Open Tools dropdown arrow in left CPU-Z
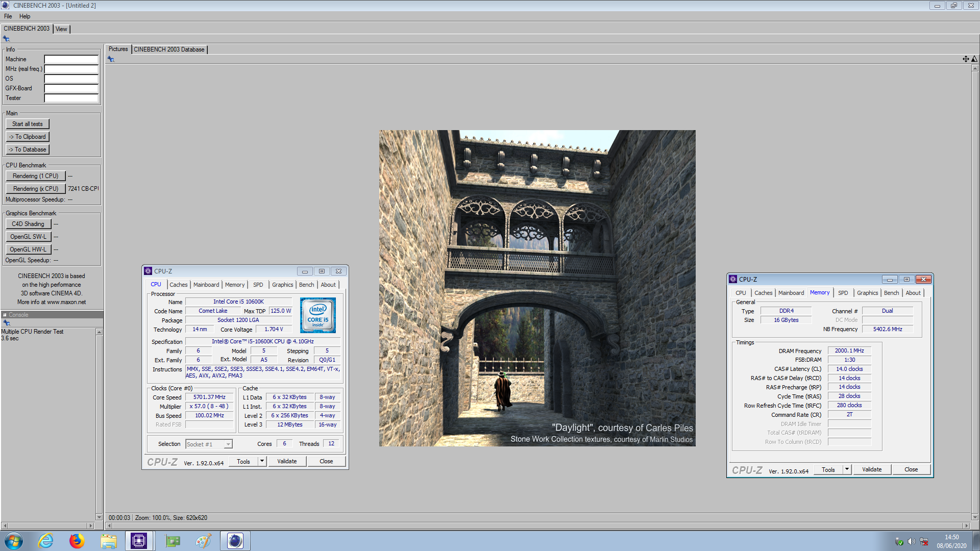Image resolution: width=980 pixels, height=551 pixels. tap(262, 461)
